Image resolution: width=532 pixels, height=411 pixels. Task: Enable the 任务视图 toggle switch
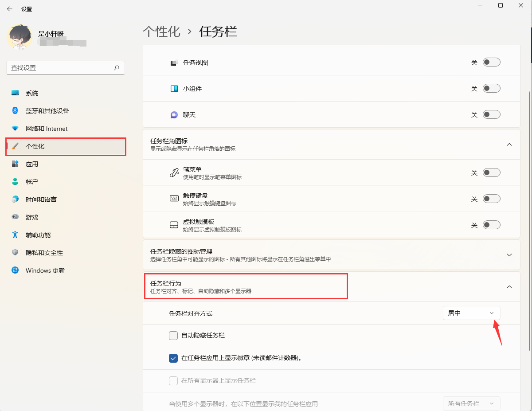[x=491, y=62]
